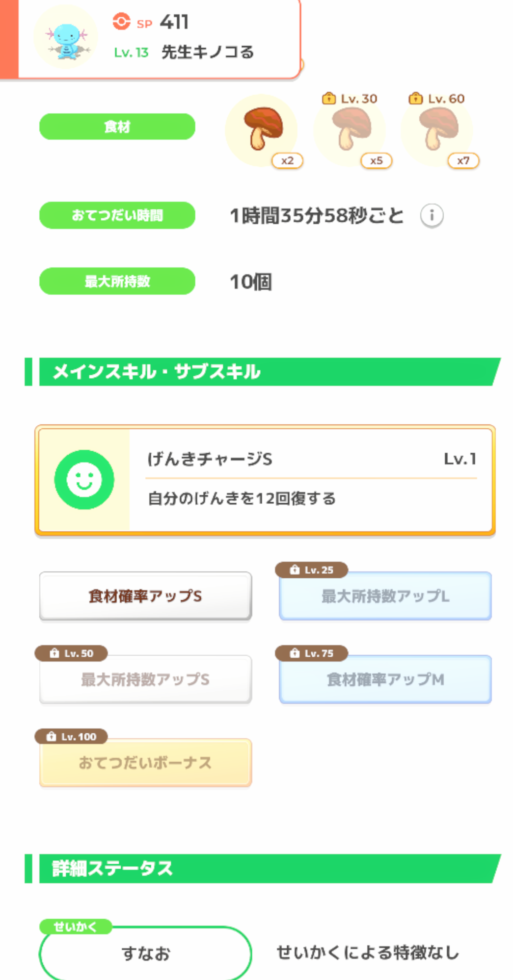Select the locked おてつだいボーナス sub skill
Viewport: 513px width, 980px height.
[145, 763]
